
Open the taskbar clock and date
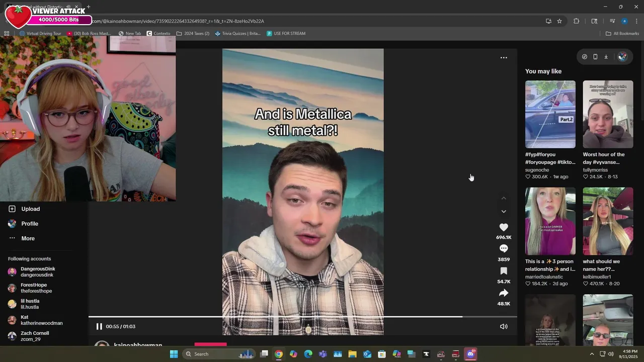[628, 354]
